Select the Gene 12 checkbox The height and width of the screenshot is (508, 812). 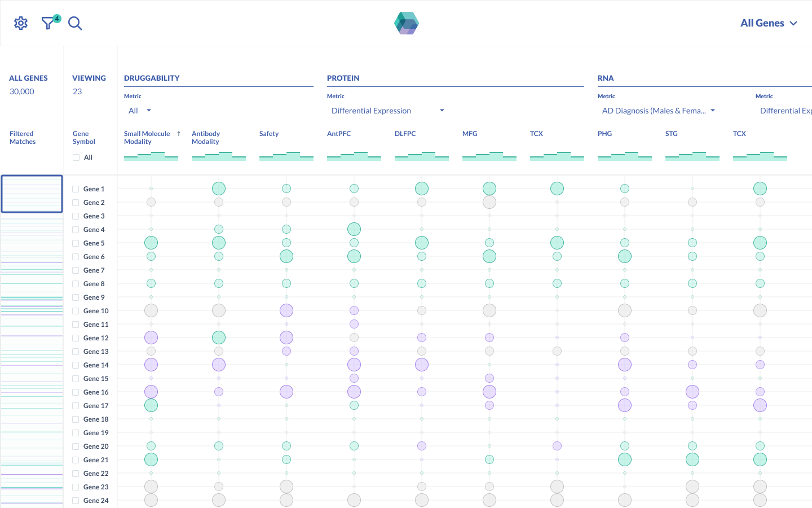click(x=76, y=338)
